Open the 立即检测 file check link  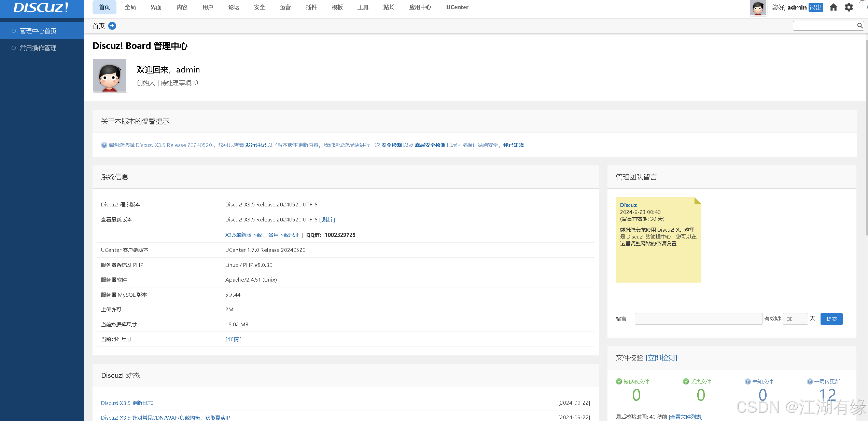click(x=661, y=358)
